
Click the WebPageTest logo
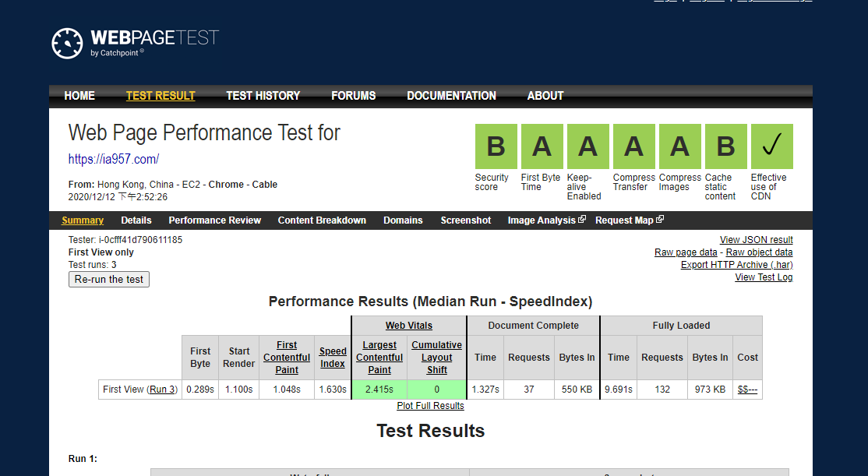tap(136, 43)
